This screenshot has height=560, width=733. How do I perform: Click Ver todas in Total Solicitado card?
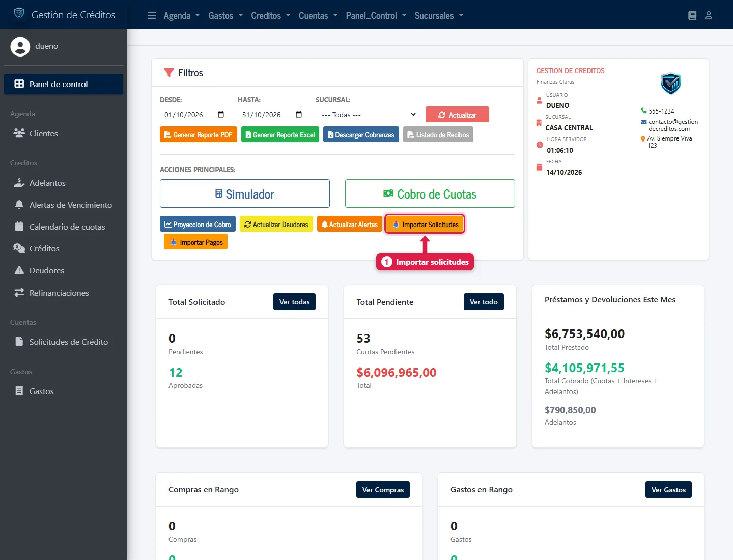click(x=295, y=302)
